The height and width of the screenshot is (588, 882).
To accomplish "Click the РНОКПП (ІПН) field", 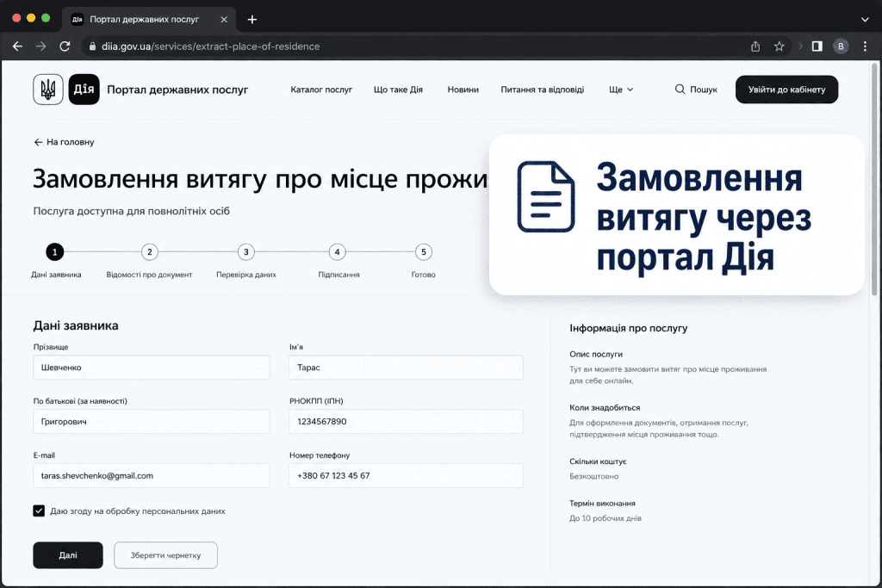I will coord(407,422).
